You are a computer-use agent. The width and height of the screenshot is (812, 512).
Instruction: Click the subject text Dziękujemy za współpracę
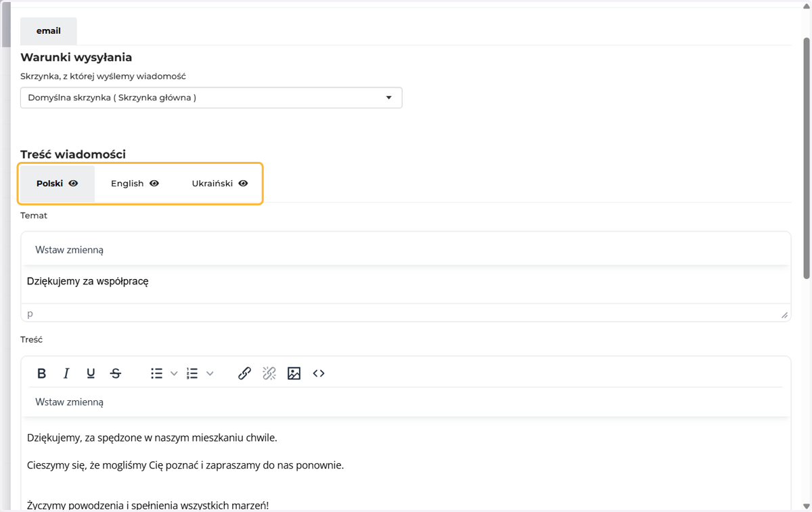click(x=88, y=281)
